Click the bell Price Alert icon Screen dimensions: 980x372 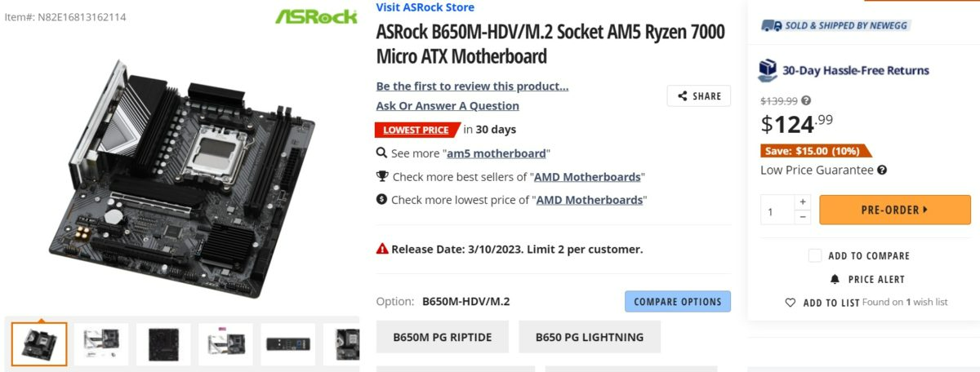(835, 279)
